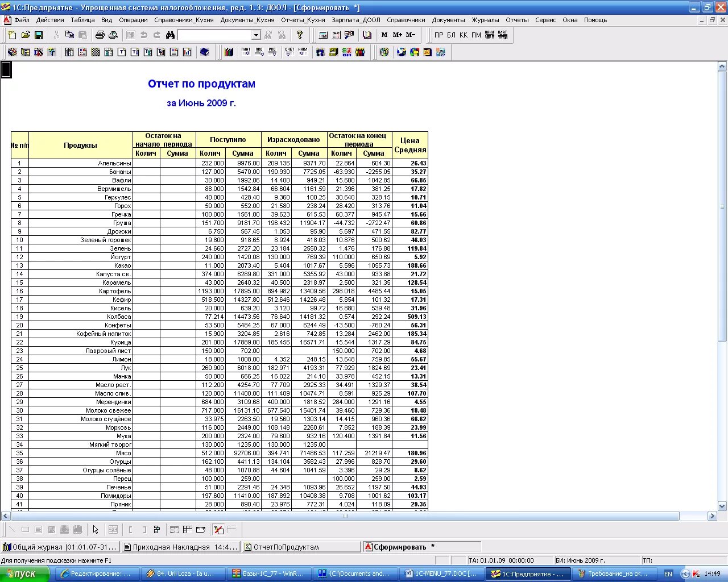
Task: Click the filing cabinet drawer icon
Action: (334, 52)
